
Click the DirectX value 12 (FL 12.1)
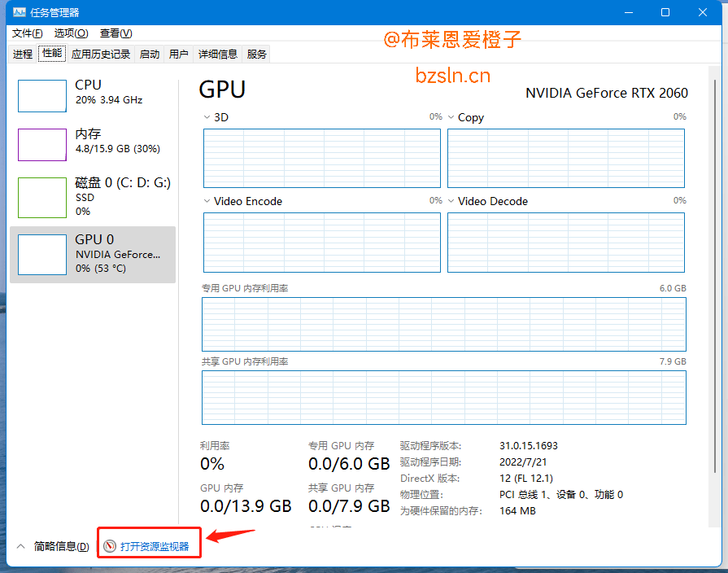[526, 479]
